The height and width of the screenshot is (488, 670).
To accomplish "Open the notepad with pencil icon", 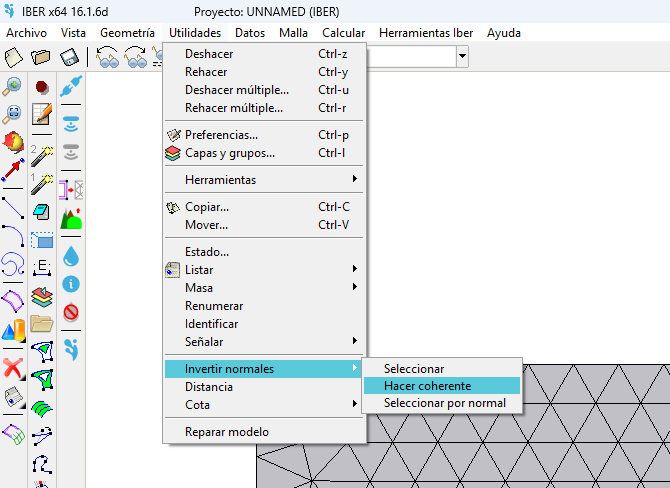I will click(x=42, y=114).
